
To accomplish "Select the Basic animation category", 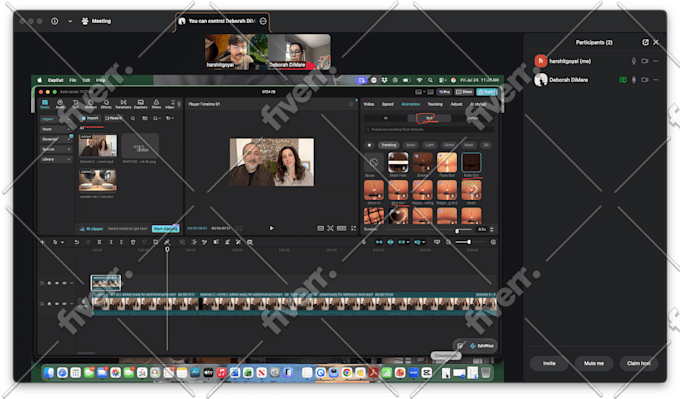I will click(411, 145).
